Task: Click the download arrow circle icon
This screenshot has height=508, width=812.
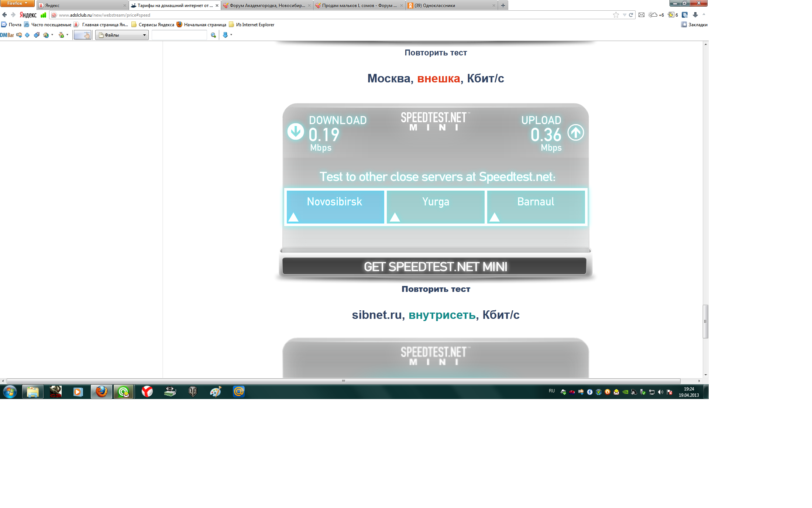Action: [x=296, y=132]
